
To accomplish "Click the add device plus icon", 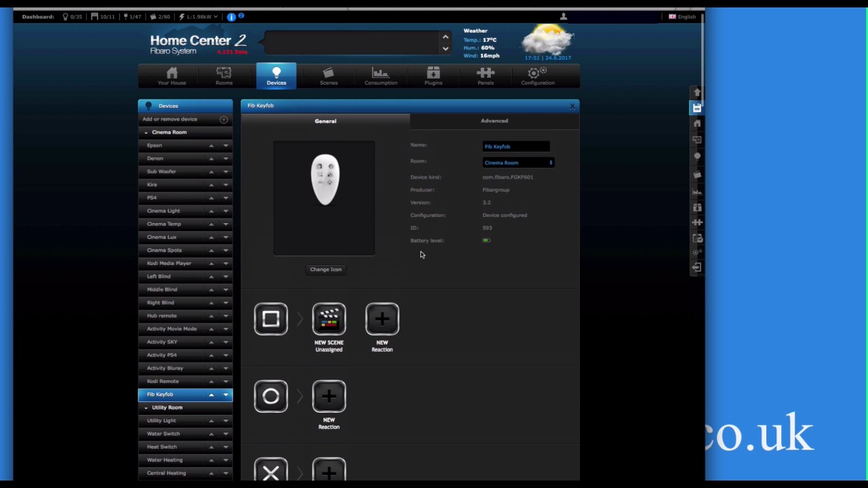I will (x=223, y=119).
